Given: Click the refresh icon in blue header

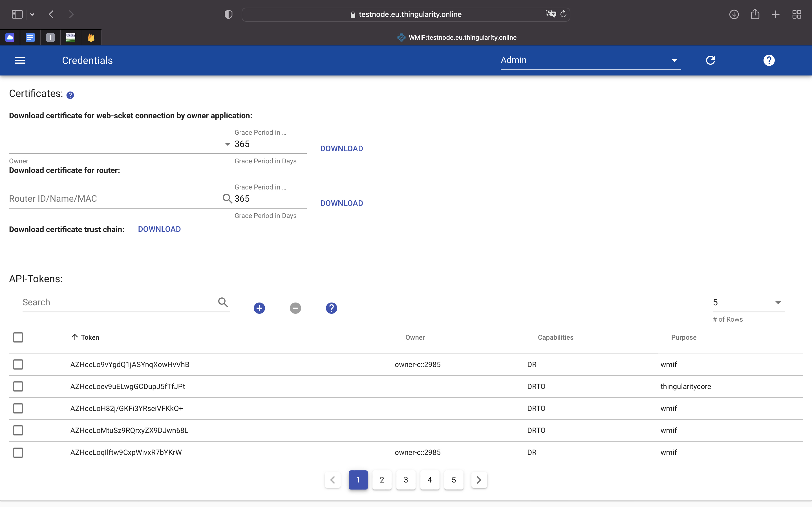Looking at the screenshot, I should (x=710, y=60).
